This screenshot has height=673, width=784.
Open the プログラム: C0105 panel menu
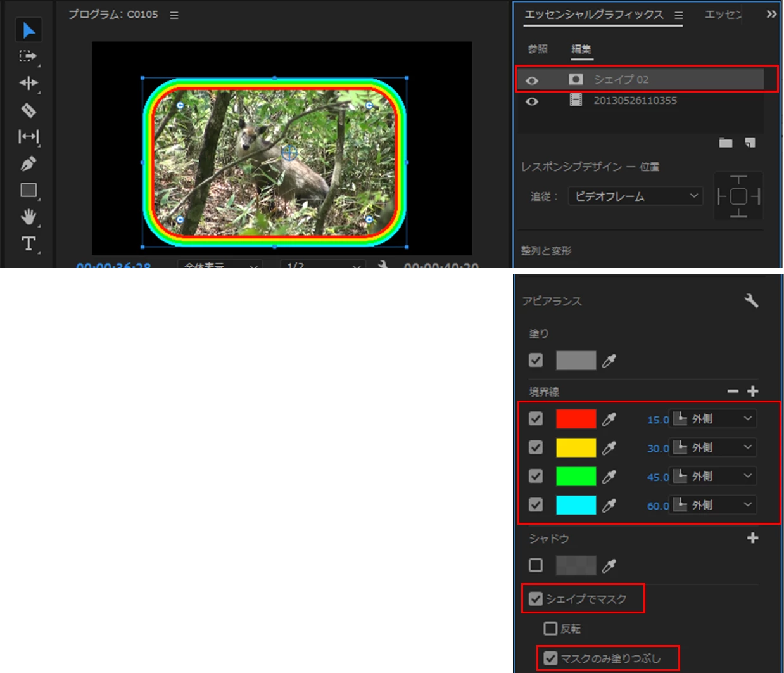pyautogui.click(x=174, y=15)
